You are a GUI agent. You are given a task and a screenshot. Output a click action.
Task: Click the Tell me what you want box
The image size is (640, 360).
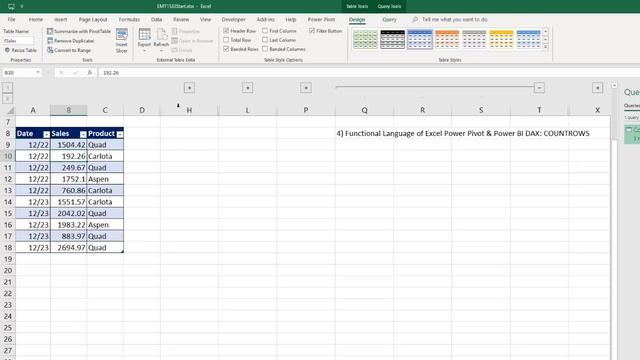coord(455,20)
